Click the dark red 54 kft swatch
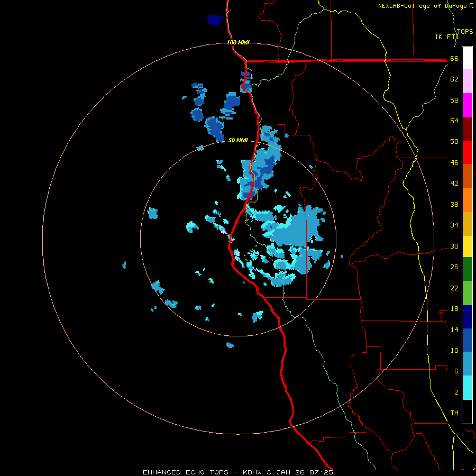The image size is (476, 476). click(467, 129)
